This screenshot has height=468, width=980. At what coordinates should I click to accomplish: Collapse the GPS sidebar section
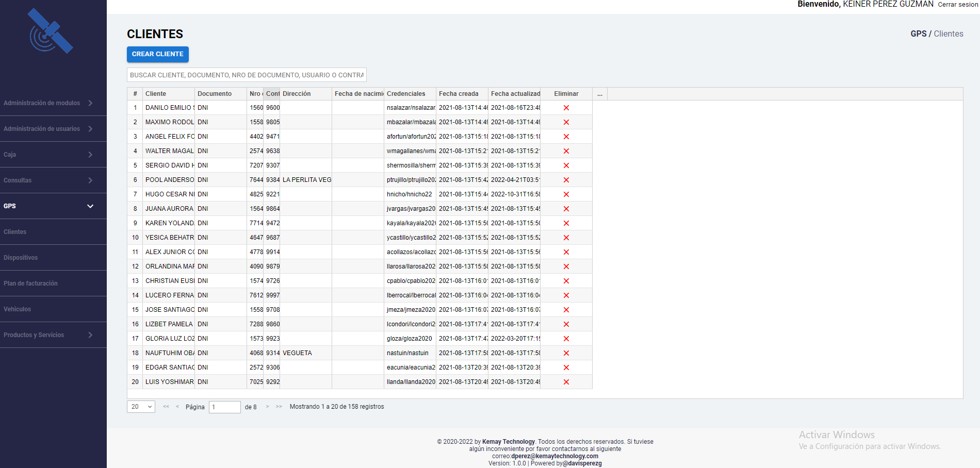48,206
